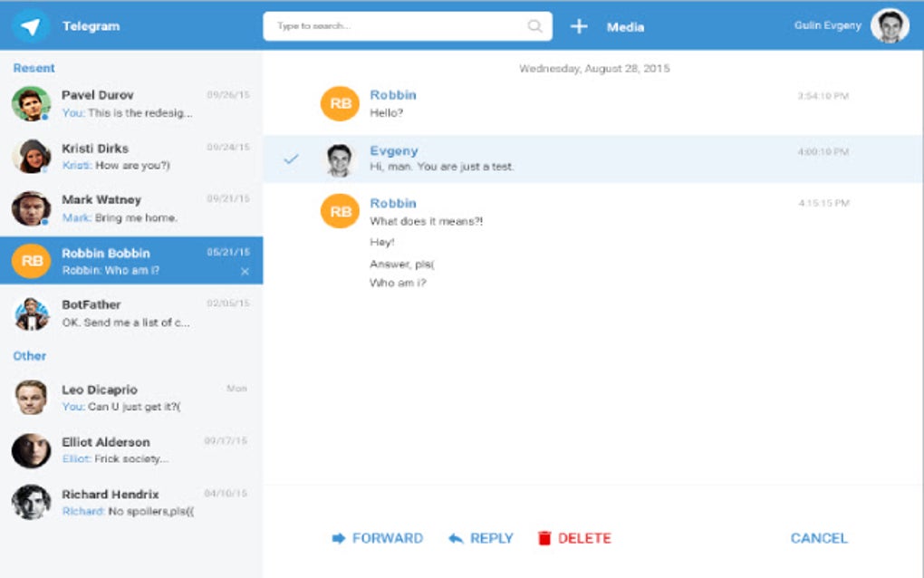Click the REPLY button label
924x578 pixels.
click(492, 538)
